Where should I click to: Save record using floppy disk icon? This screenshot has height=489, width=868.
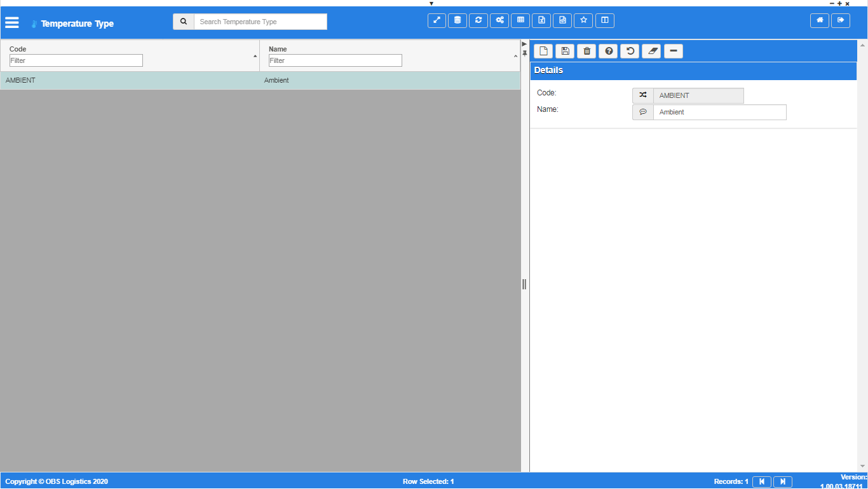(565, 51)
